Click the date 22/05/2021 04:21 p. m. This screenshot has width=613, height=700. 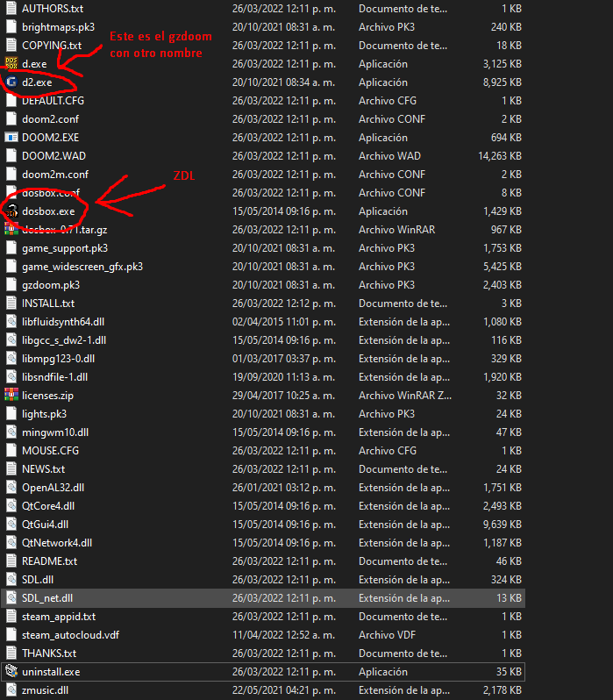pos(284,690)
